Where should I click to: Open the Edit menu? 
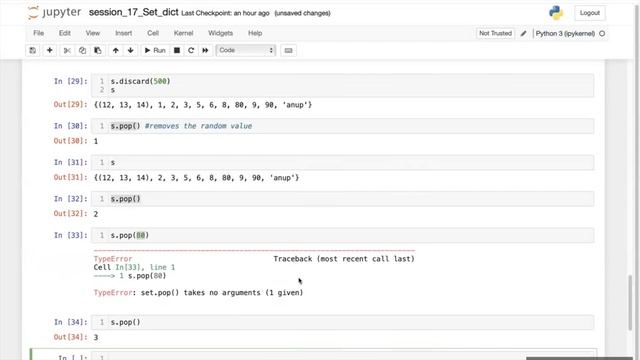point(64,33)
